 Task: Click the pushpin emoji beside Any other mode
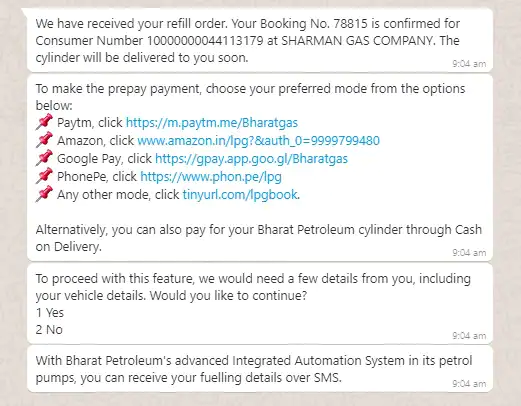[44, 194]
